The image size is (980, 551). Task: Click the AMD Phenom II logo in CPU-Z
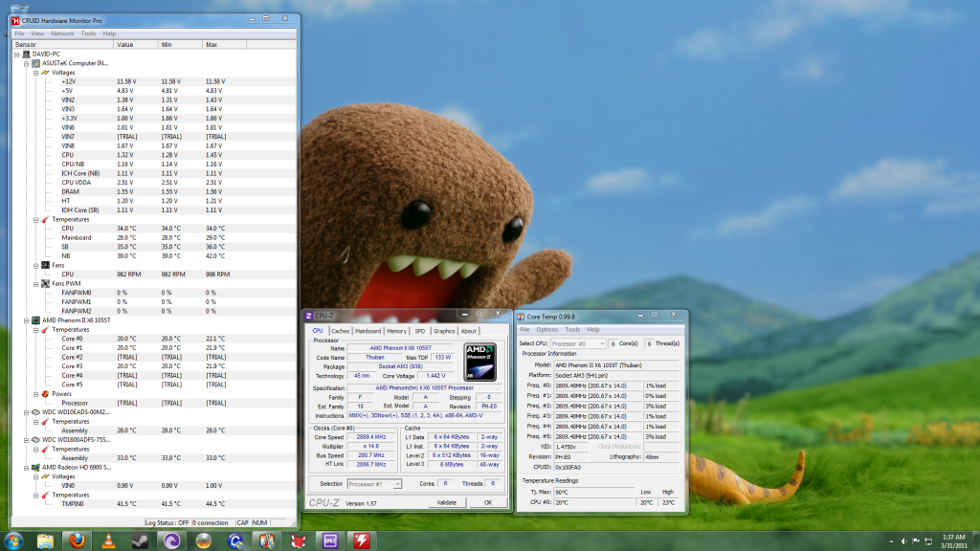click(480, 362)
